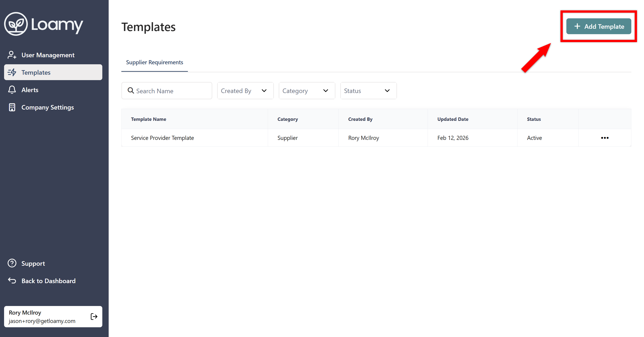Click the Alerts bell icon
This screenshot has height=337, width=644.
12,90
